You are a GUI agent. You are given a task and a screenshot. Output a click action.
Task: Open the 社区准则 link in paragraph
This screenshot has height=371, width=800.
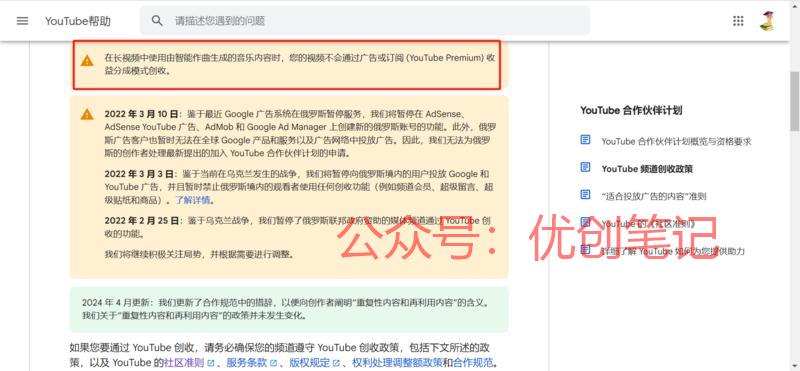(x=184, y=363)
